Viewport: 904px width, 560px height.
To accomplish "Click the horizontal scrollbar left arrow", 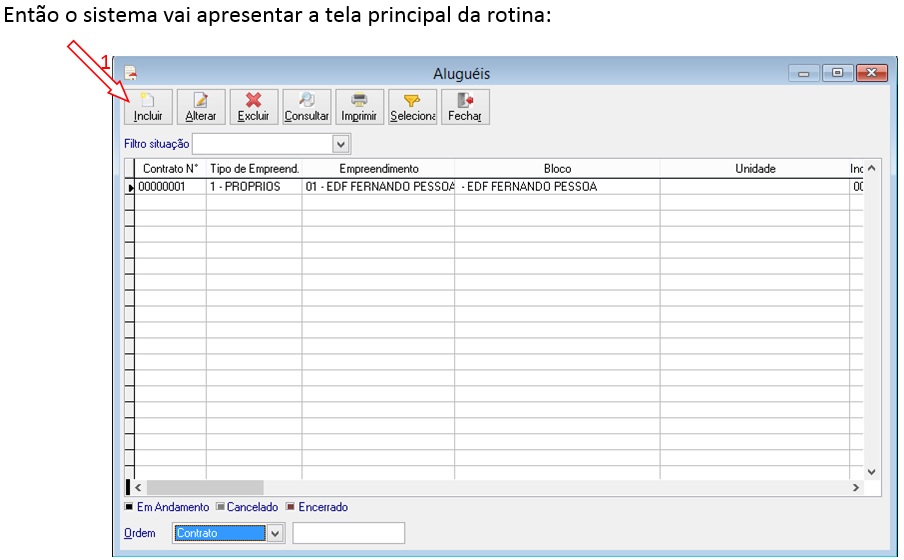I will pos(138,488).
